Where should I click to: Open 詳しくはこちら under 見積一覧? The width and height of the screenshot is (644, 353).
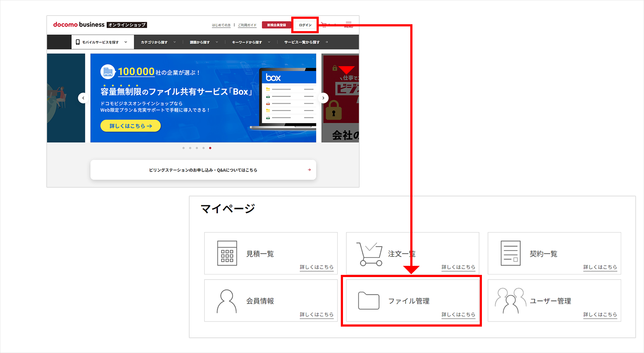317,267
